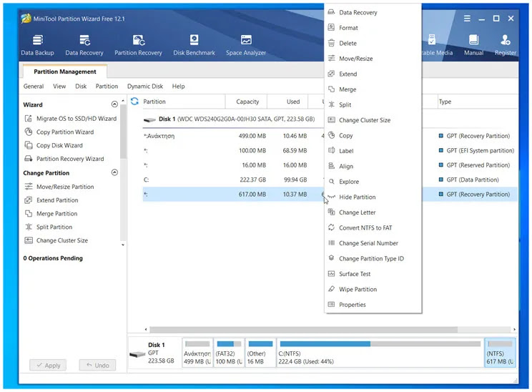Collapse the Wizard section
Screen dimensions: 532x392
(x=114, y=104)
